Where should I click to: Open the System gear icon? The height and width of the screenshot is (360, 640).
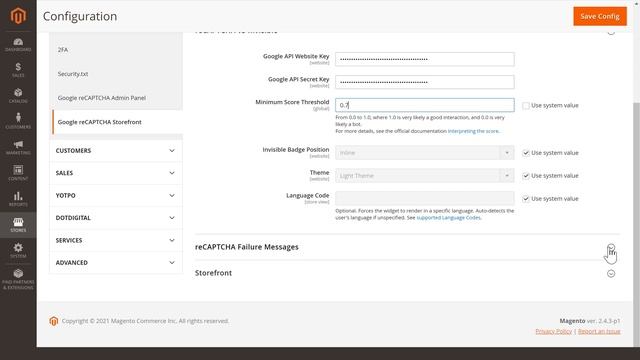18,250
